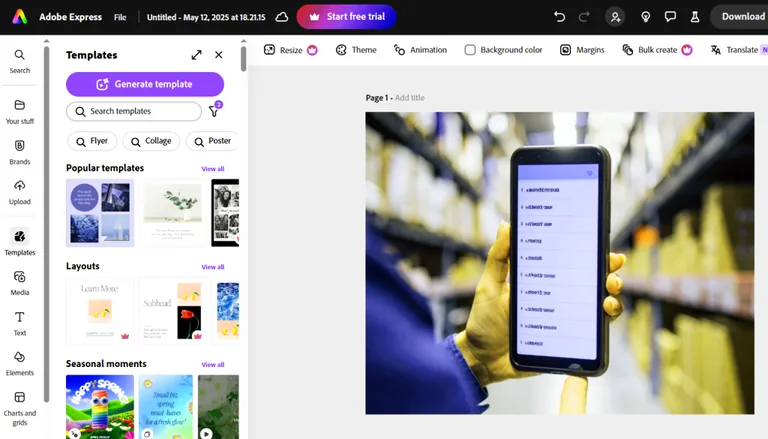Screen dimensions: 768x439
Task: Open the Resize tool
Action: [290, 50]
